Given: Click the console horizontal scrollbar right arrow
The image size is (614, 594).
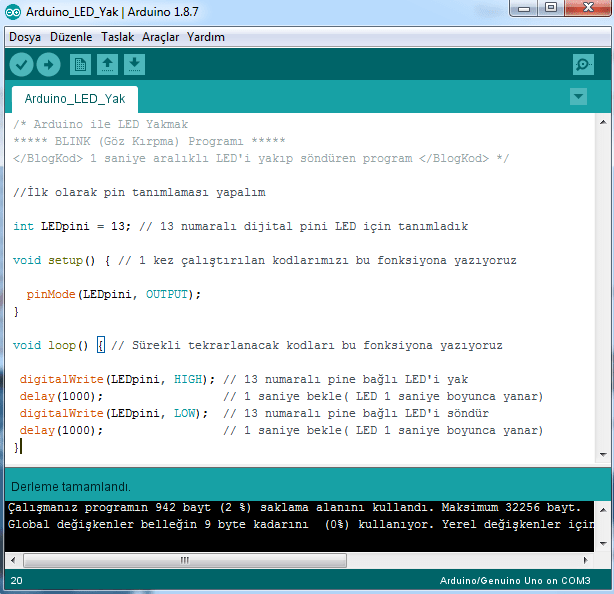Looking at the screenshot, I should (586, 560).
